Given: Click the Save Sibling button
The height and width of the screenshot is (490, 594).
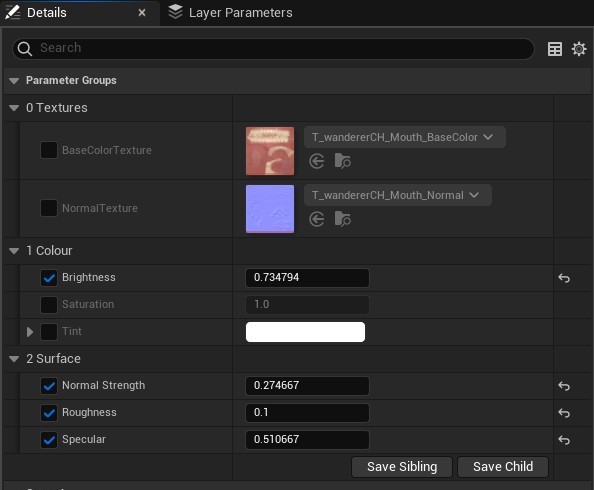Looking at the screenshot, I should tap(402, 467).
